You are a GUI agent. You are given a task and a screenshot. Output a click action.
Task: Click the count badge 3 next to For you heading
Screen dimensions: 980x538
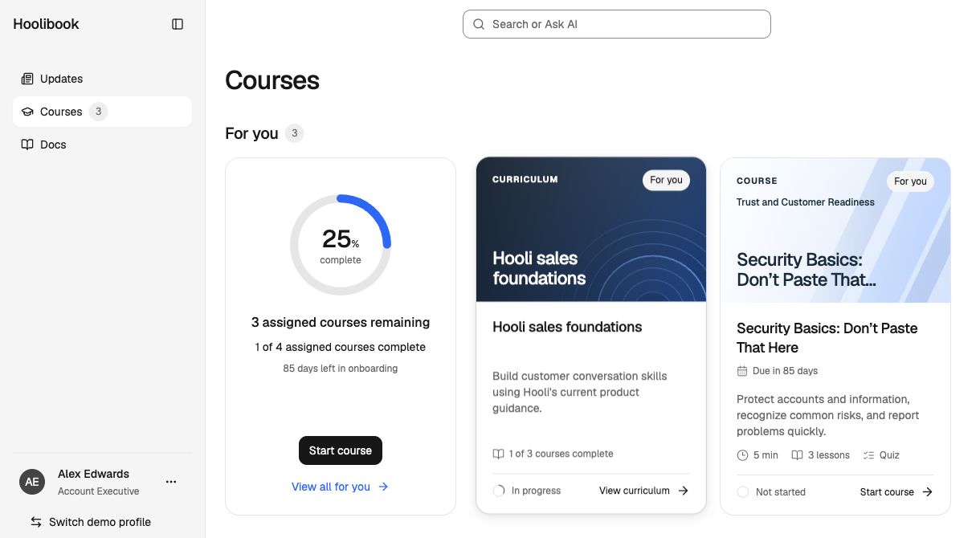294,133
